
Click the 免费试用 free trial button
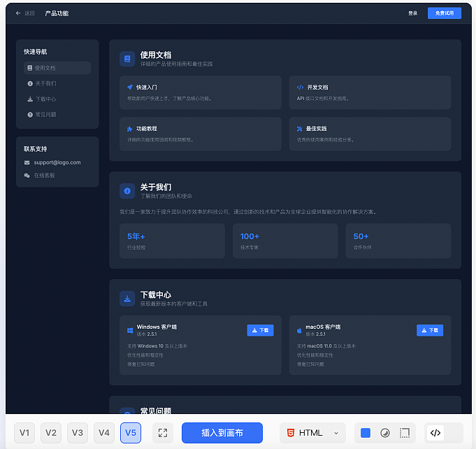[444, 13]
